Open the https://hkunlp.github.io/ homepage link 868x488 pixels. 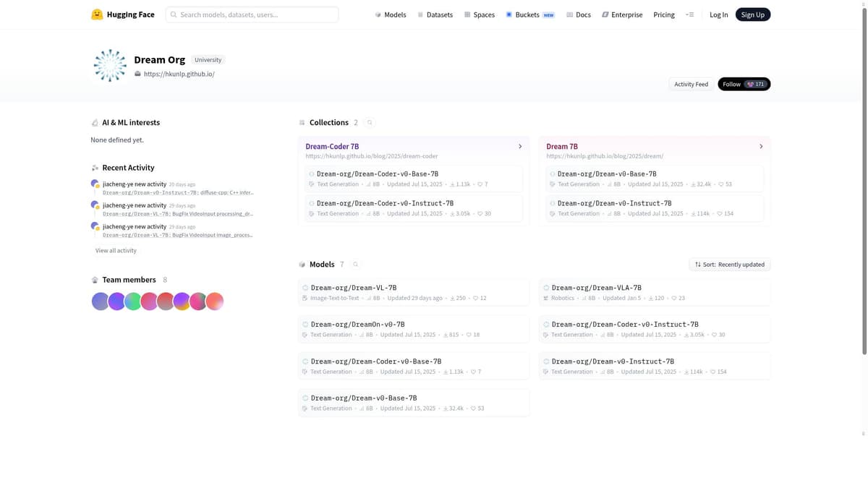(x=179, y=74)
